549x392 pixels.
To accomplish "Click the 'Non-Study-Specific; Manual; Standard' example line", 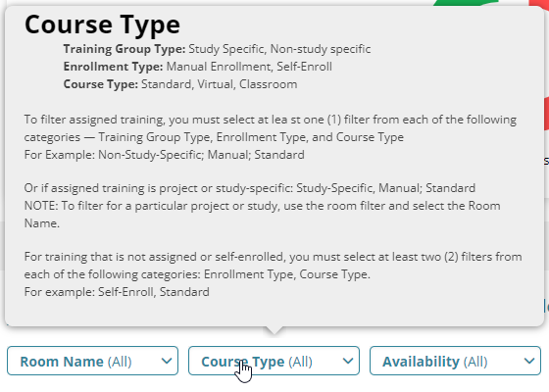I will pos(165,155).
